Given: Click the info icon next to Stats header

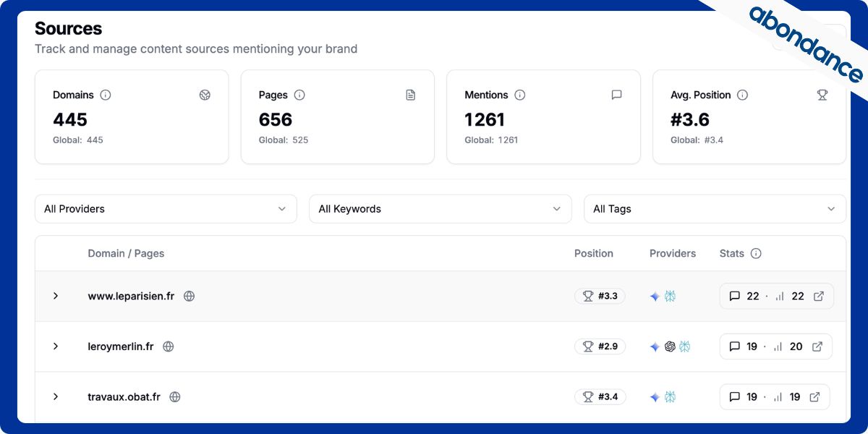Looking at the screenshot, I should coord(756,253).
